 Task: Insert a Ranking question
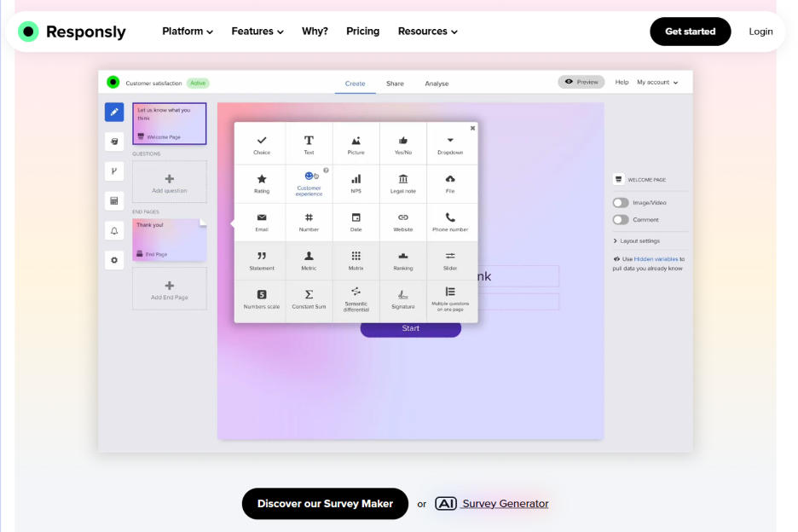pos(403,260)
